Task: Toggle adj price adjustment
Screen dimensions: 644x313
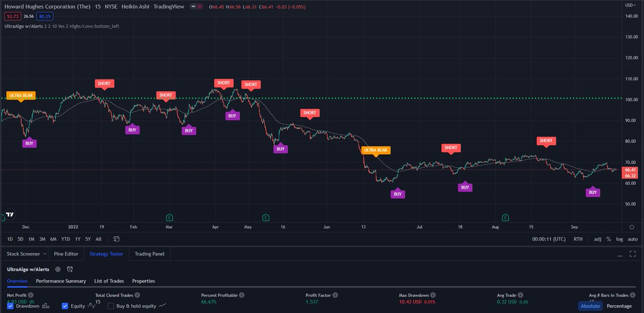Action: (598, 239)
